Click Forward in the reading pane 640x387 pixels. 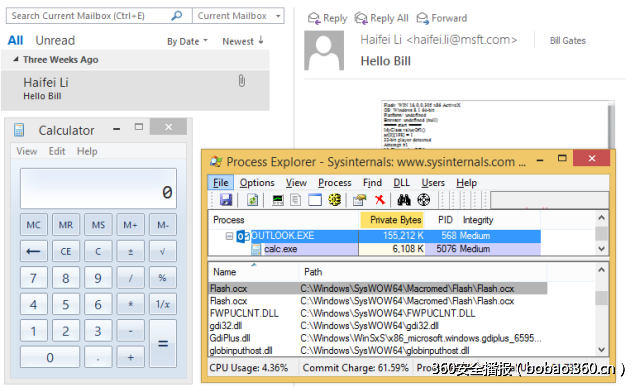point(442,18)
